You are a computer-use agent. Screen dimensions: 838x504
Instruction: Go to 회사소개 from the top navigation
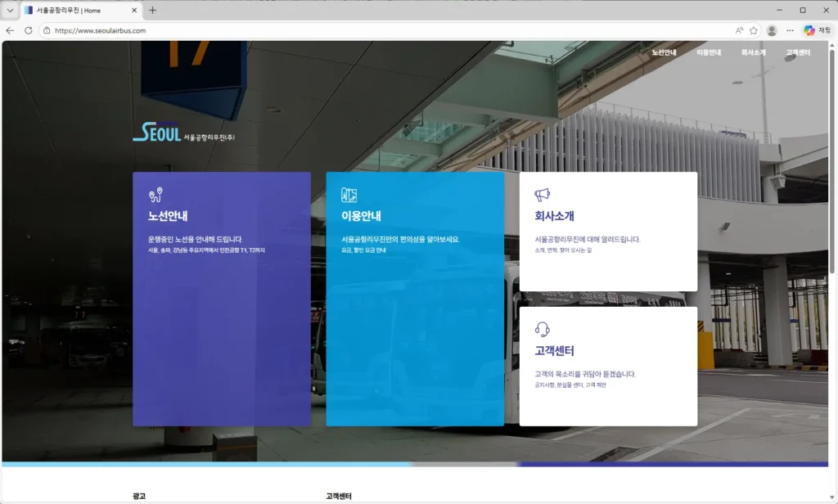(753, 52)
